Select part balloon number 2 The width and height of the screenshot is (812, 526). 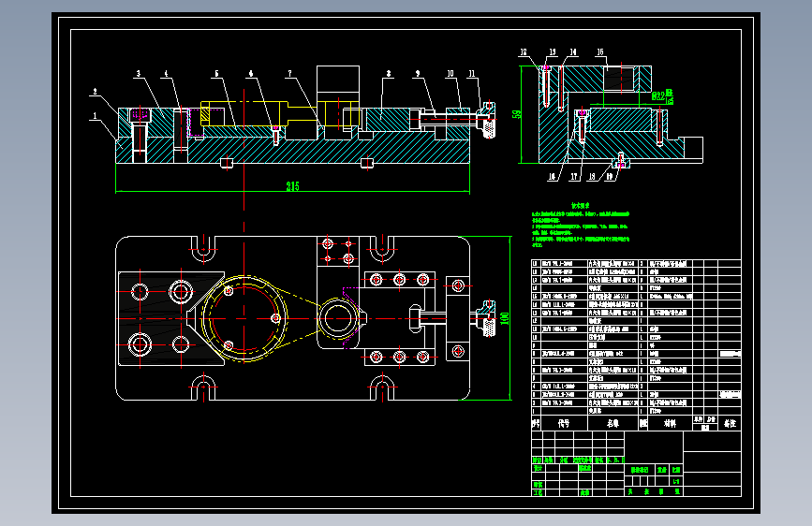pos(95,92)
